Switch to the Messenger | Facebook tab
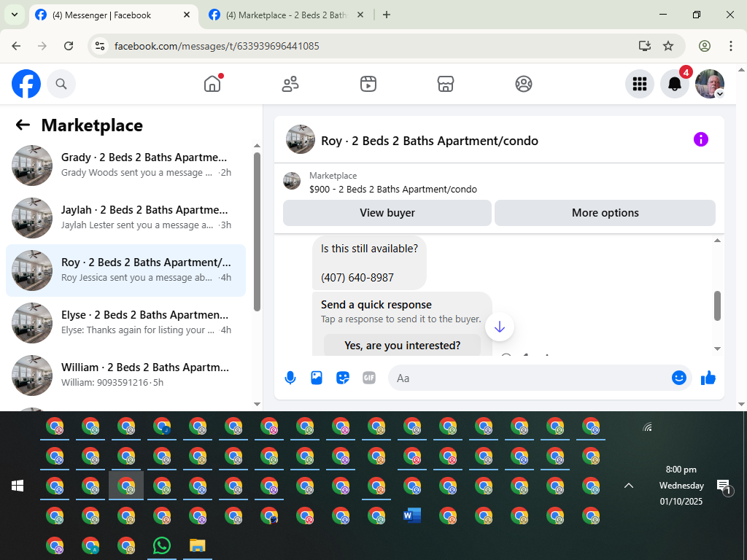 (113, 15)
